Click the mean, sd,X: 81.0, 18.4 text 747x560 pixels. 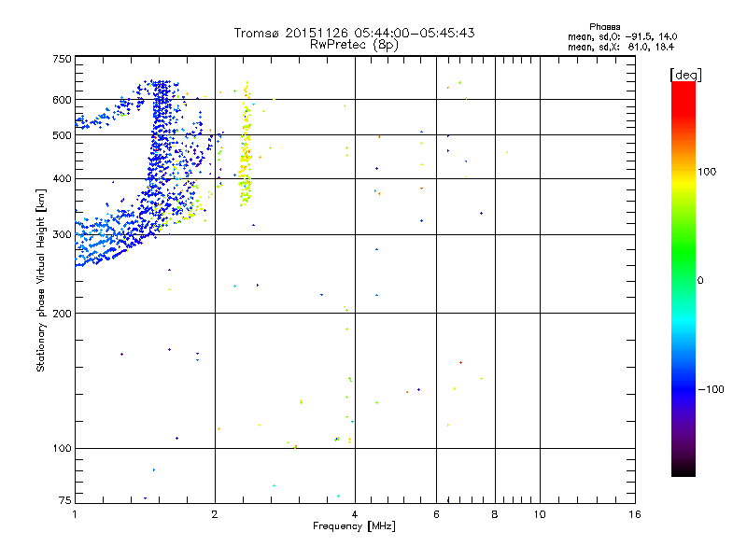tap(621, 47)
